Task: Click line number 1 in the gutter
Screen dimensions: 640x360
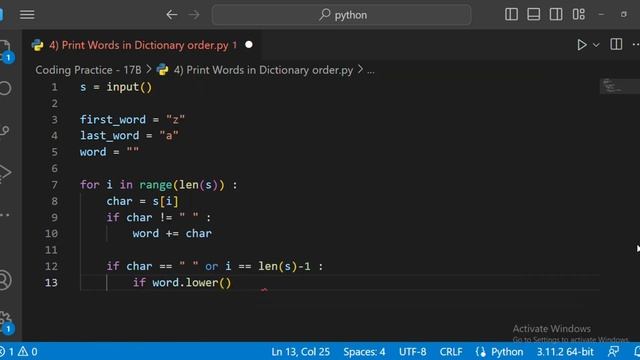Action: point(54,87)
